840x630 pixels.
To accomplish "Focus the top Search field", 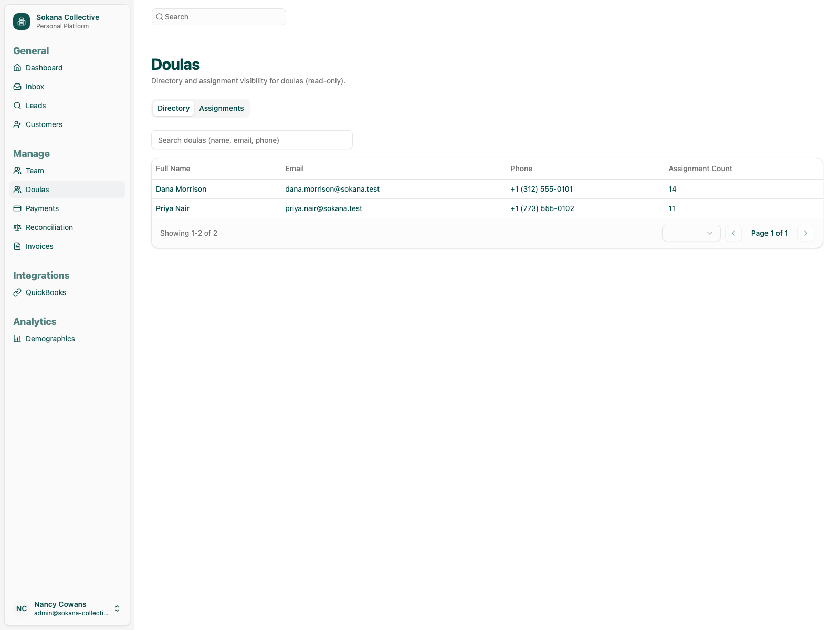I will pyautogui.click(x=219, y=17).
